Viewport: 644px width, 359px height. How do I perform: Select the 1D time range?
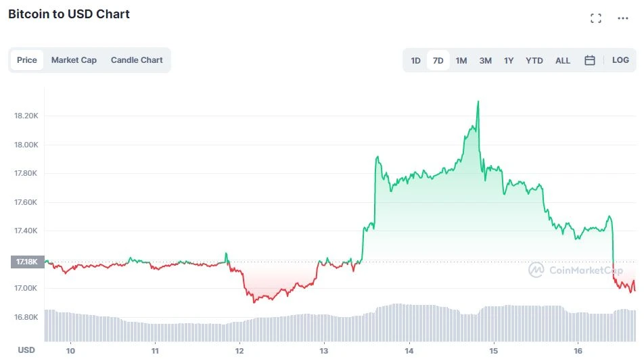point(415,60)
